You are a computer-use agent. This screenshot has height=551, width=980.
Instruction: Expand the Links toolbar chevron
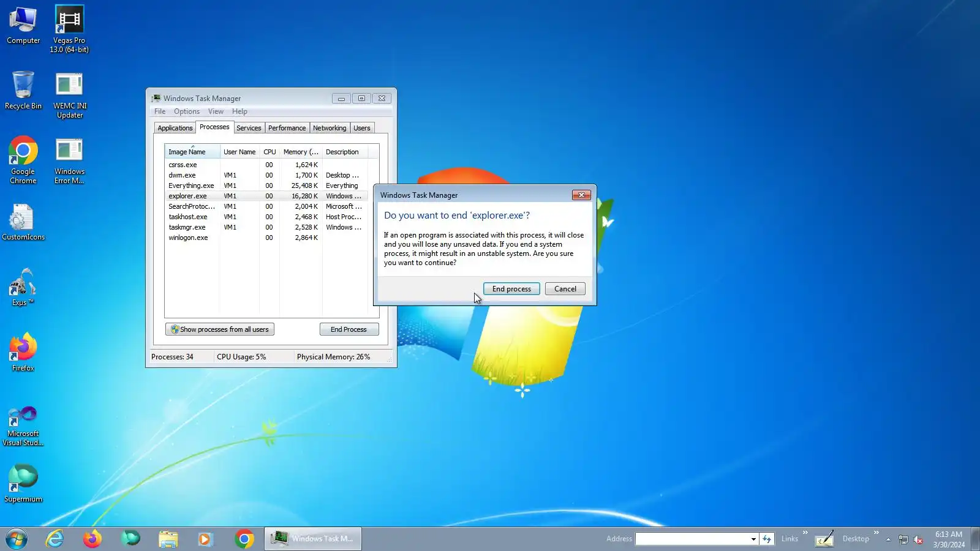coord(805,533)
